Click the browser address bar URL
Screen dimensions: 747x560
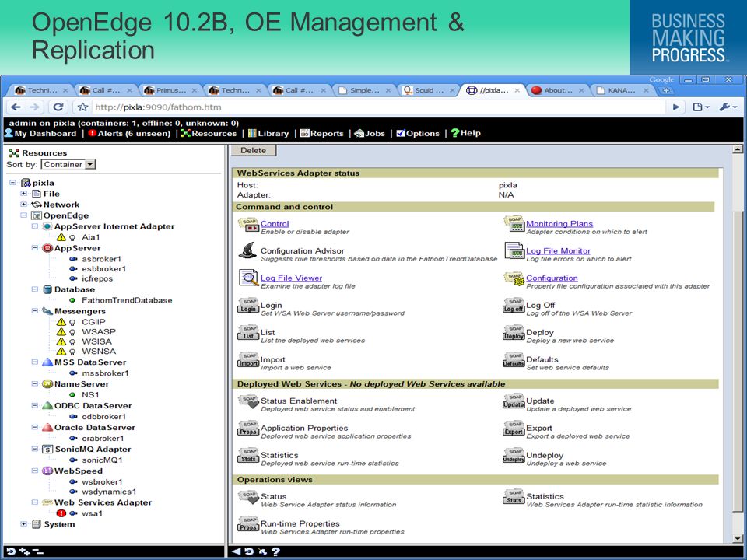pos(158,107)
